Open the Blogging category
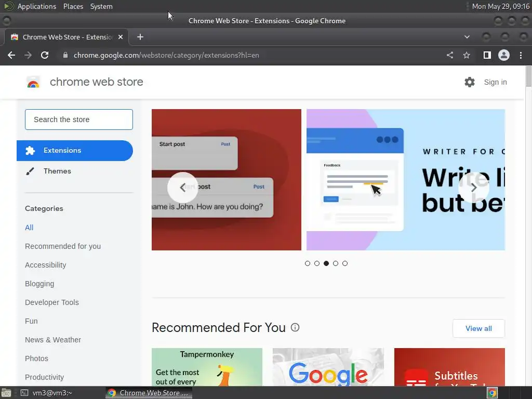 pyautogui.click(x=39, y=284)
